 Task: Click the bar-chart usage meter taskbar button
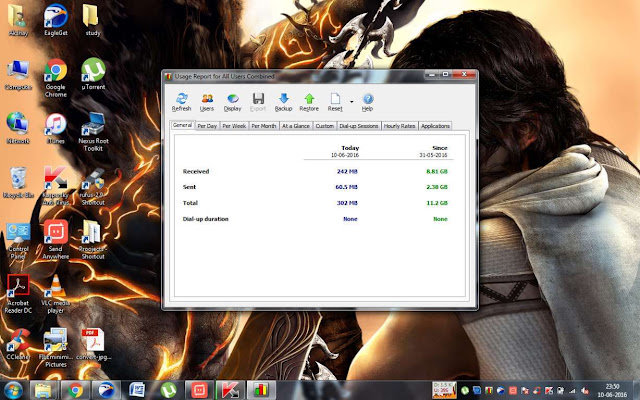pyautogui.click(x=261, y=390)
